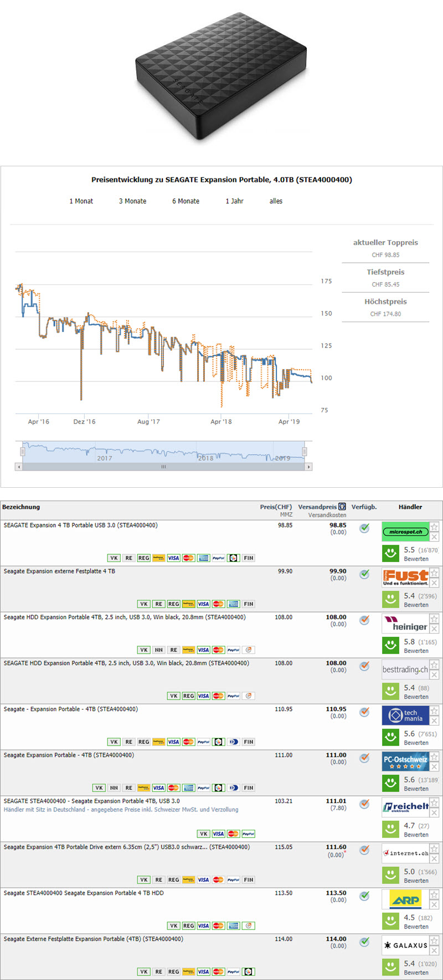
Task: Click the PC-Ostschweiz merchant logo
Action: coord(405,762)
